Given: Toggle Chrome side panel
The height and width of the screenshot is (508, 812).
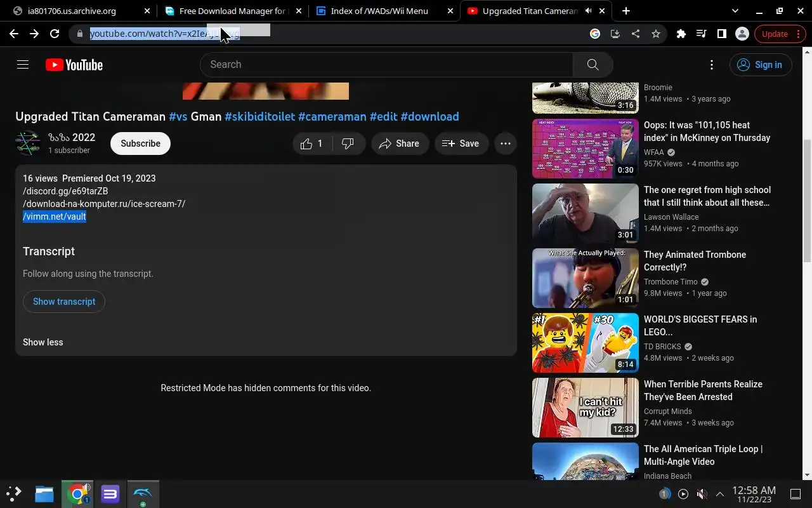Looking at the screenshot, I should coord(722,34).
